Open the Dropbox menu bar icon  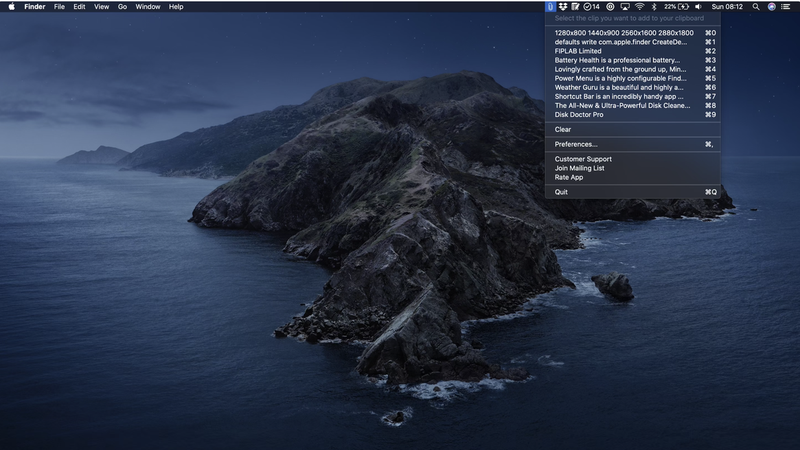point(564,6)
